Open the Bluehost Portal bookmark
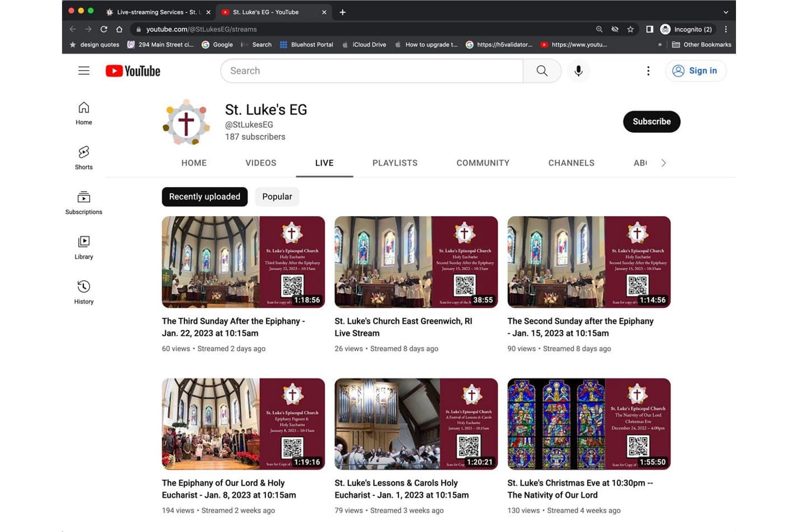The image size is (798, 532). 306,45
